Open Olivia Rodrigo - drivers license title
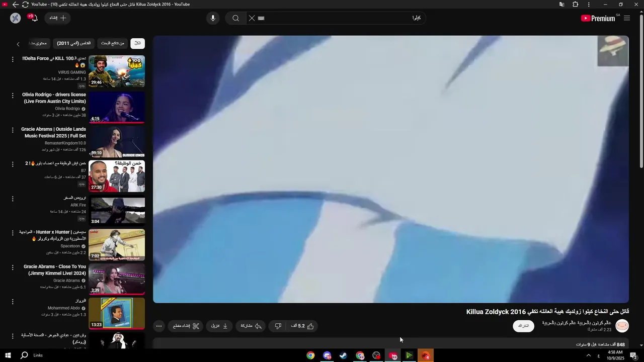This screenshot has height=362, width=644. [x=54, y=98]
